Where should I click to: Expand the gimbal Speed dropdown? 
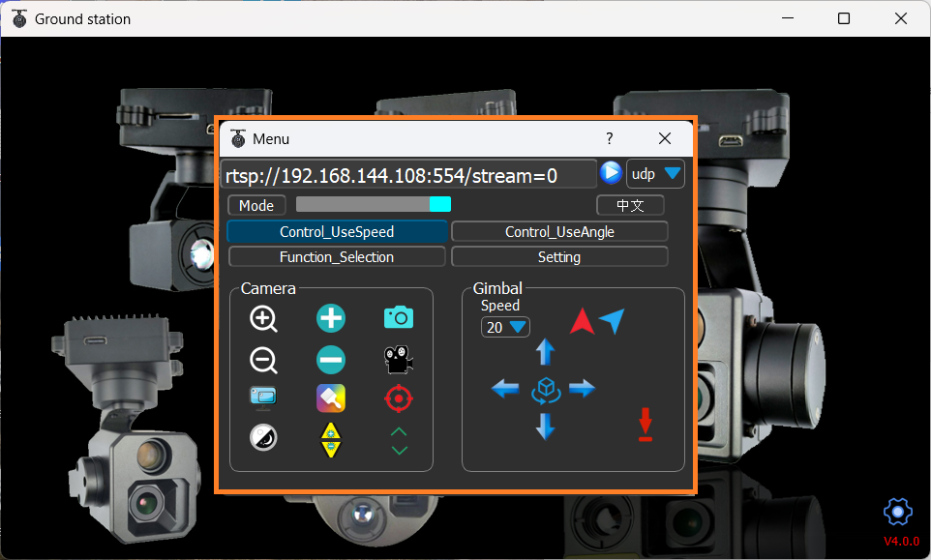pos(506,328)
